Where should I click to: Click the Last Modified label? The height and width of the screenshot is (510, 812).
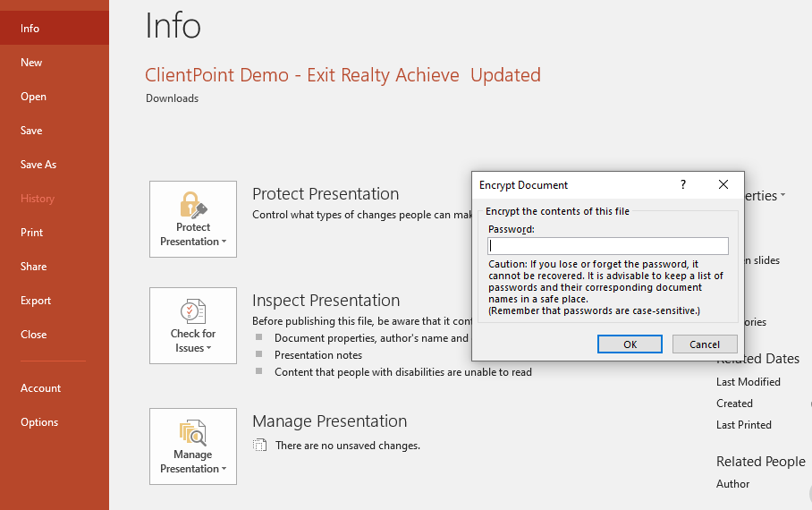pos(749,382)
